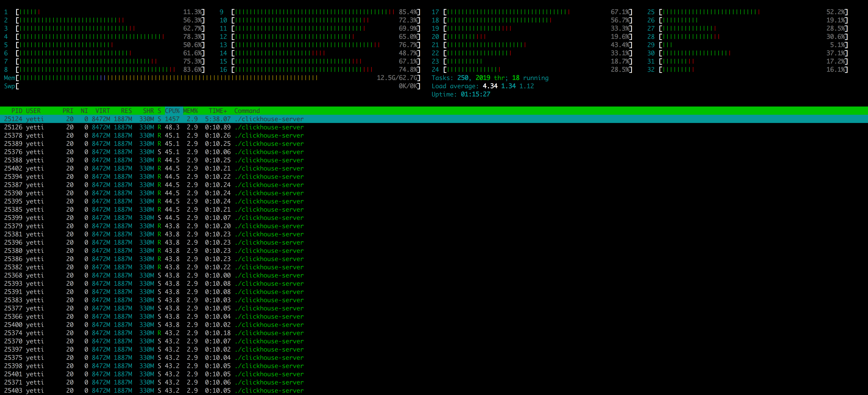The width and height of the screenshot is (868, 395).
Task: Click the USER column header
Action: (x=33, y=111)
